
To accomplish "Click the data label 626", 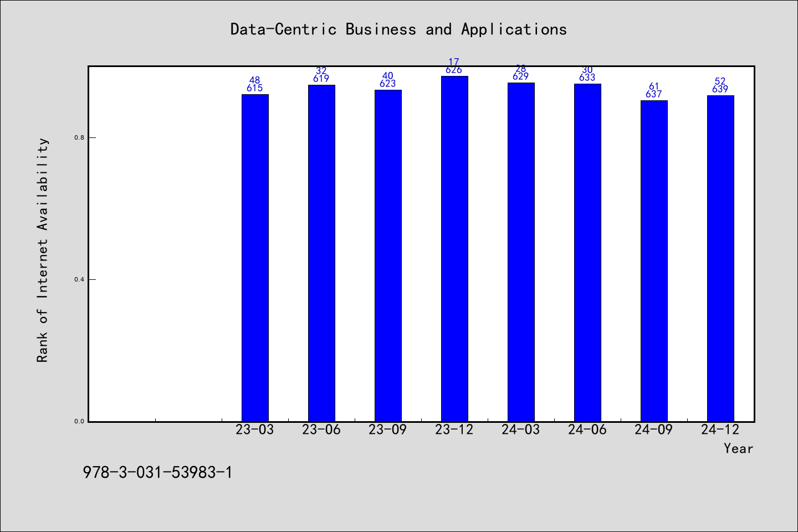I will (x=454, y=70).
